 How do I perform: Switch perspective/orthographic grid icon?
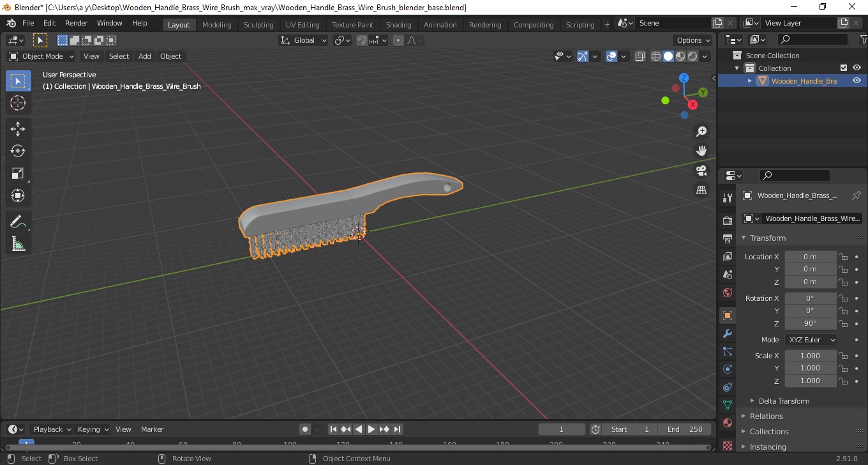[701, 190]
